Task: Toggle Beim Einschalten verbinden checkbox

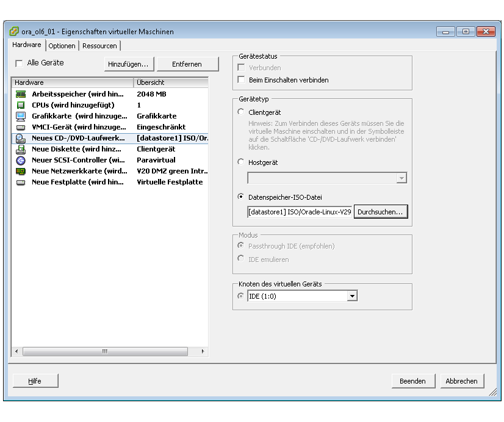Action: coord(241,80)
